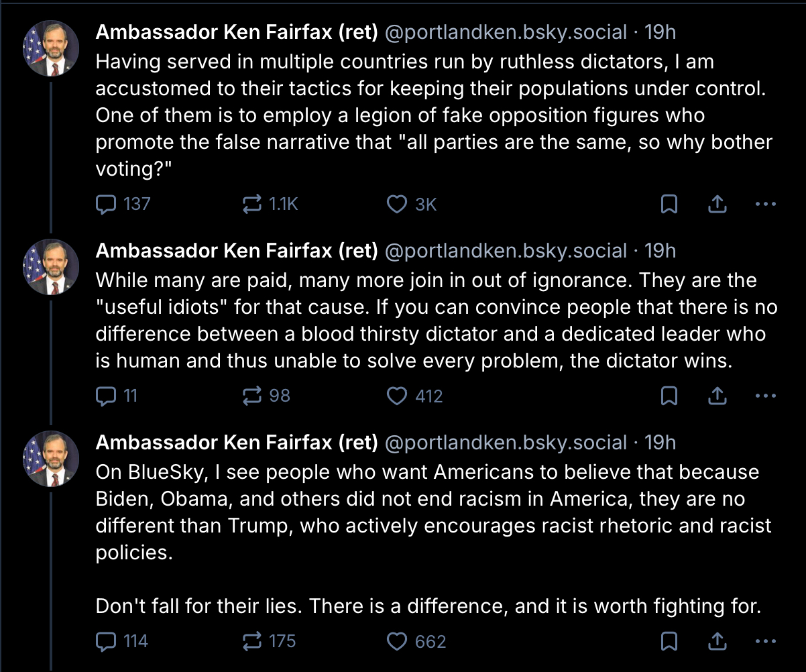The image size is (806, 672).
Task: Open the 19h timestamp on the first post
Action: pos(660,32)
